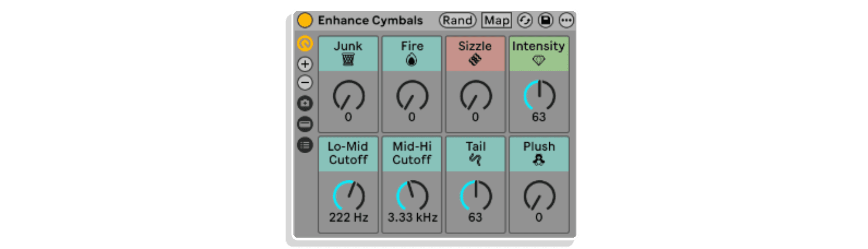This screenshot has width=868, height=249.
Task: Click the Junk value 0
Action: pyautogui.click(x=348, y=117)
